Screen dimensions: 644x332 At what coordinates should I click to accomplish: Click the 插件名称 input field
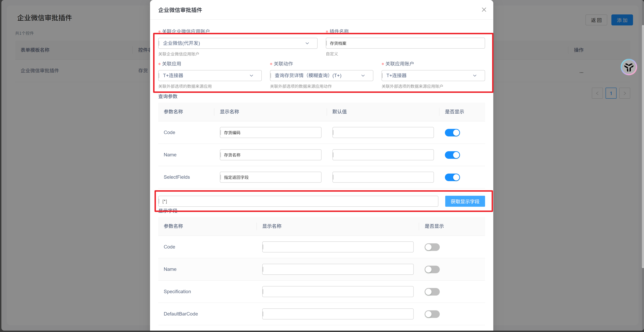[405, 43]
